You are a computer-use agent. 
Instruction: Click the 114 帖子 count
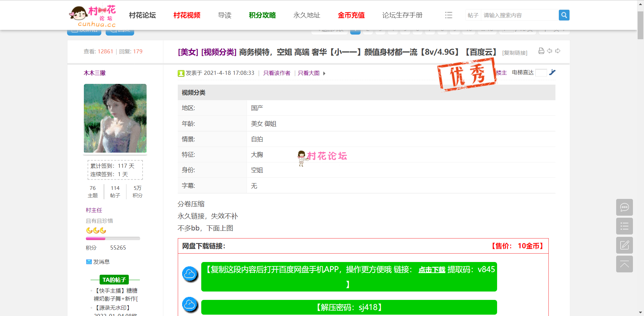click(x=115, y=192)
